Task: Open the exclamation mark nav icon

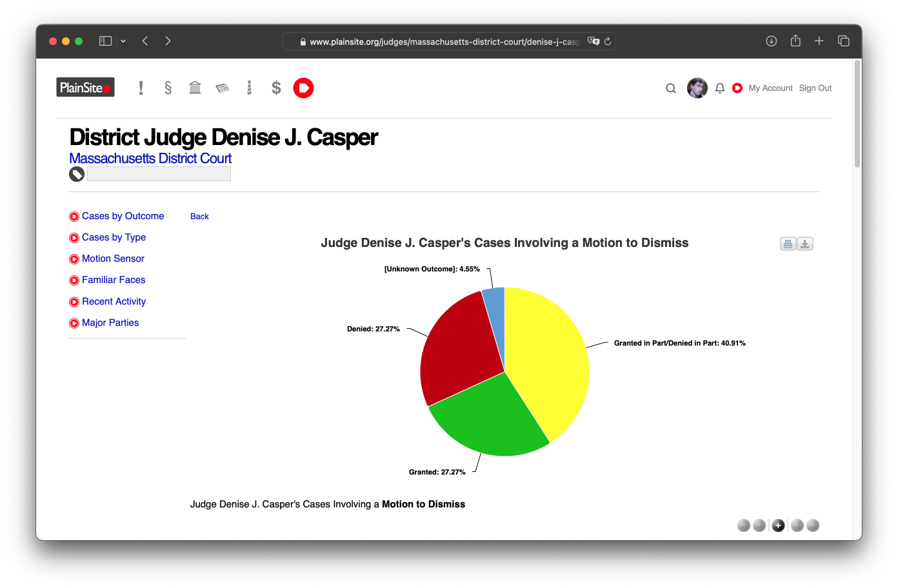Action: [141, 88]
